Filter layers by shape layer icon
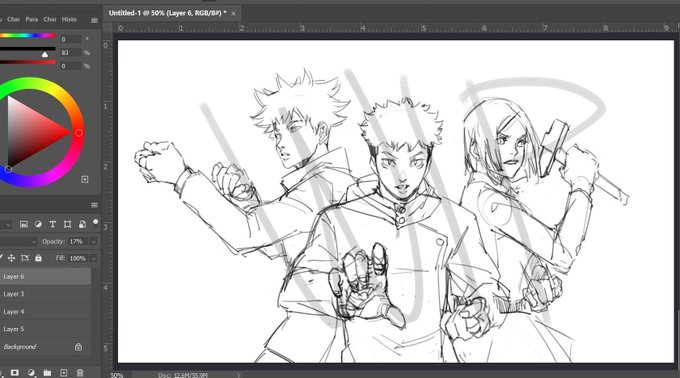The image size is (680, 378). tap(67, 224)
